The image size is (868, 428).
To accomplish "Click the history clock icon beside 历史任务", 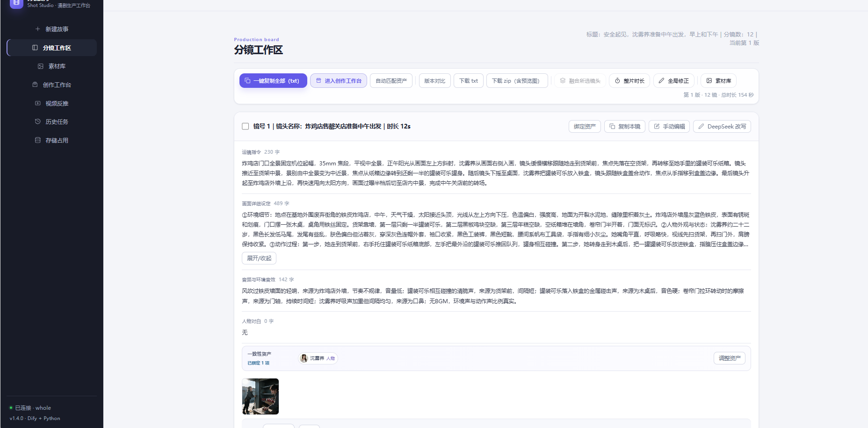I will 38,121.
